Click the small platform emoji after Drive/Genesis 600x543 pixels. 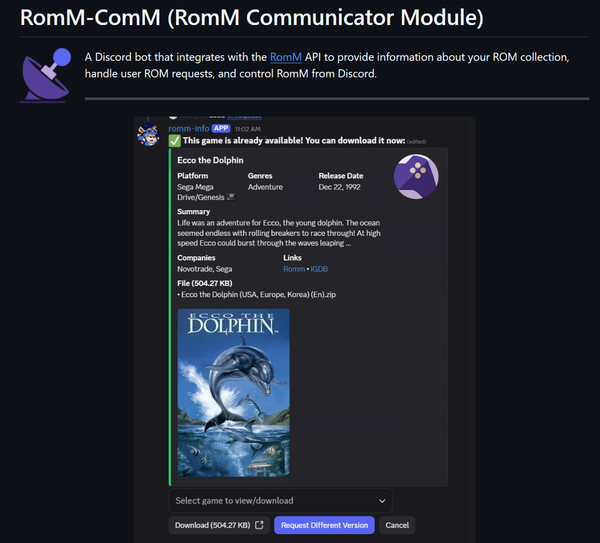point(231,197)
